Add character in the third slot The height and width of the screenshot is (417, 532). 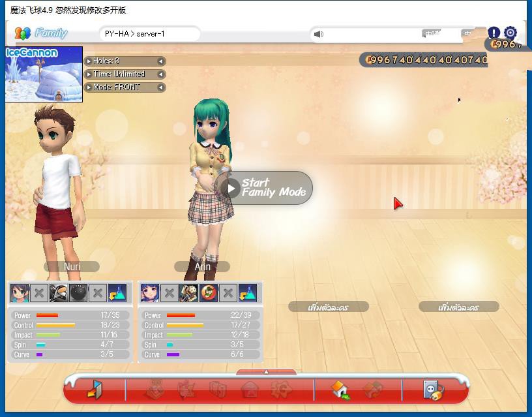[329, 307]
